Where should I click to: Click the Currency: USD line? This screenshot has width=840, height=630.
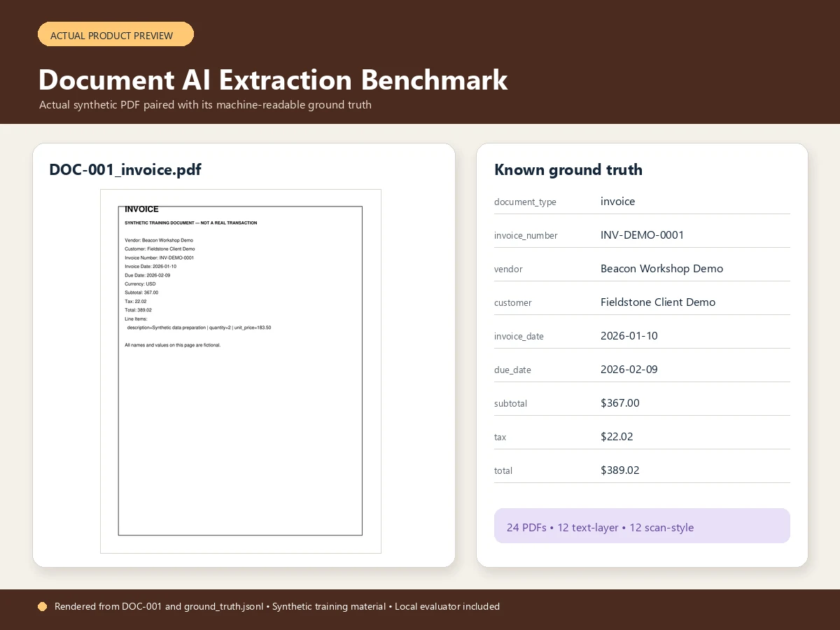(140, 284)
